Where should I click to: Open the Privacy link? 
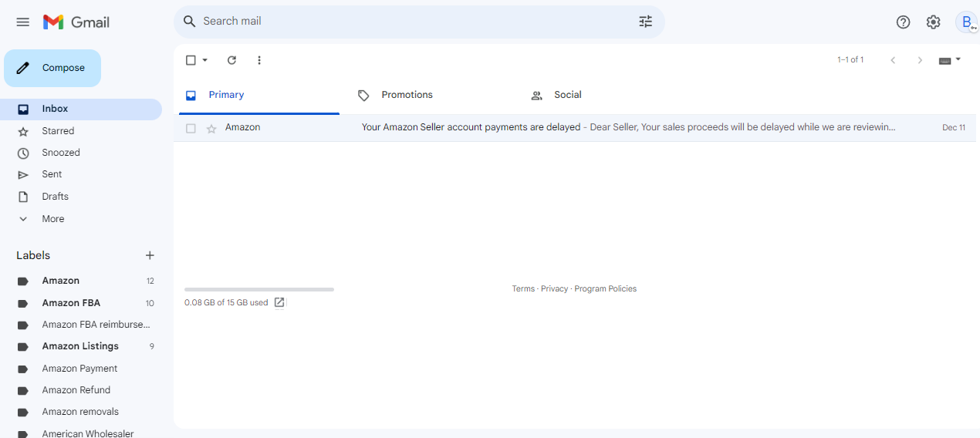point(554,289)
